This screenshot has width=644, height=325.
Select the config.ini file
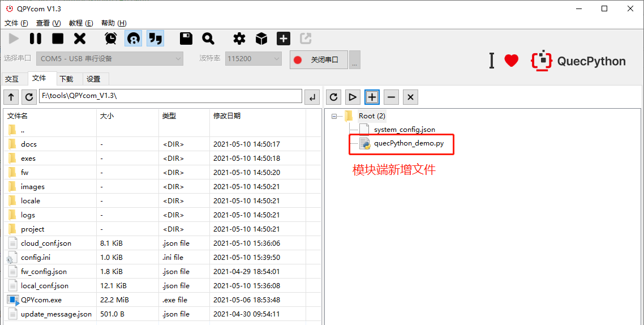162,258
